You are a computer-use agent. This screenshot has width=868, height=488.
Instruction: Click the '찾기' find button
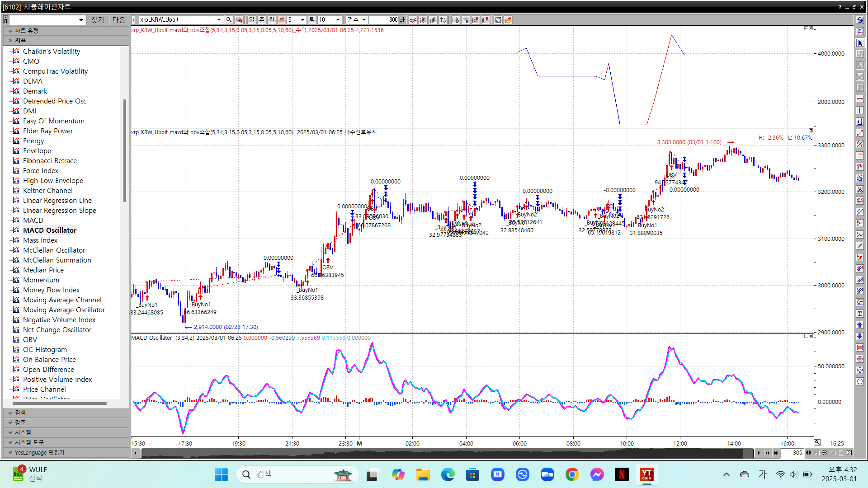[97, 20]
